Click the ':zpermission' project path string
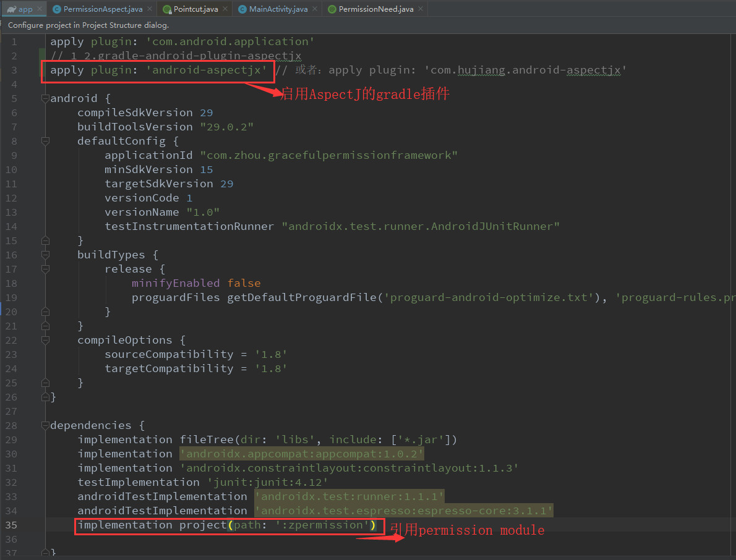Image resolution: width=736 pixels, height=560 pixels. [322, 525]
